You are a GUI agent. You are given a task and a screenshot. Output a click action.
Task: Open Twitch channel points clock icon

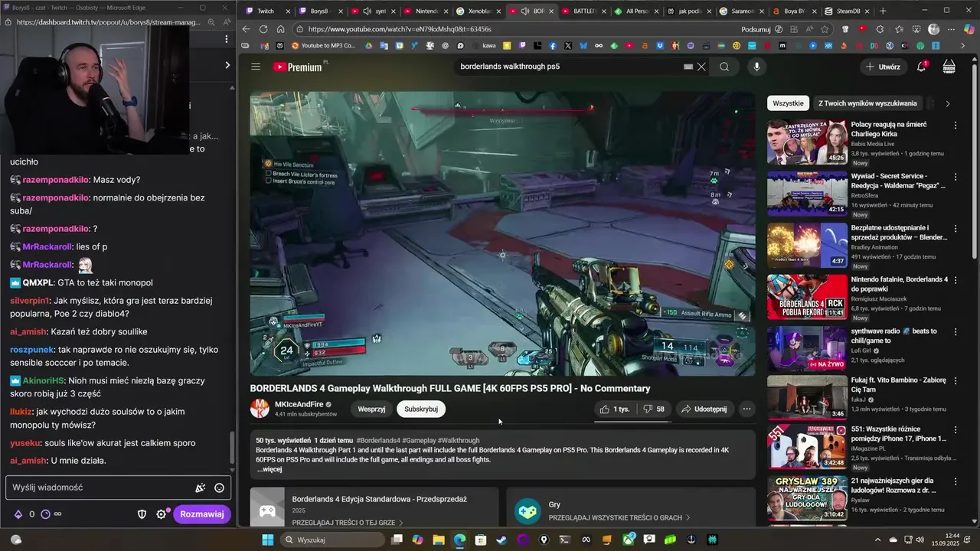[x=45, y=514]
